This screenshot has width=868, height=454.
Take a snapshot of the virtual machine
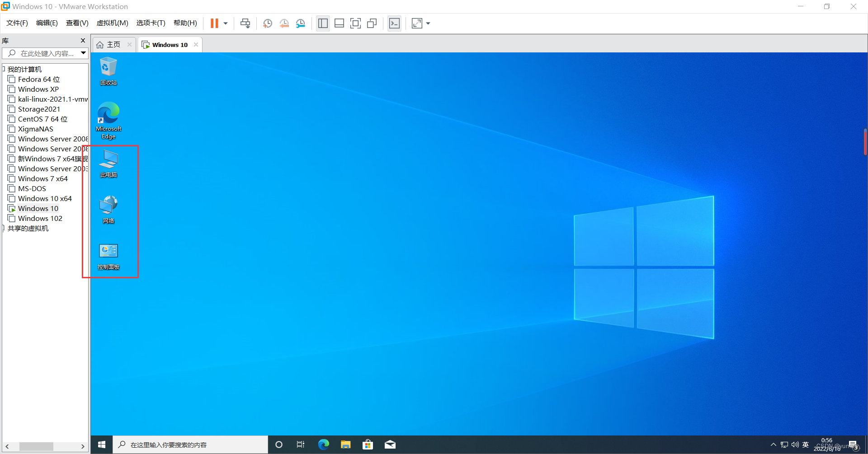[x=267, y=23]
